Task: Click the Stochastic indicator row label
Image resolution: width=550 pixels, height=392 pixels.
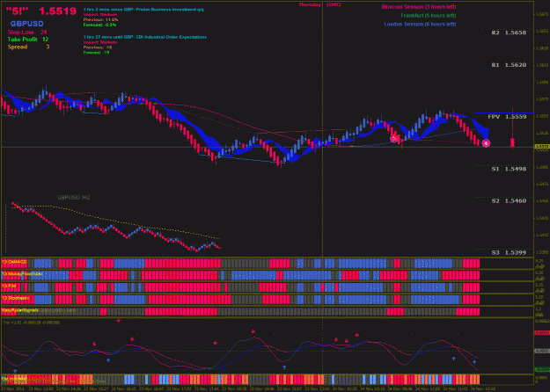Action: 16,298
